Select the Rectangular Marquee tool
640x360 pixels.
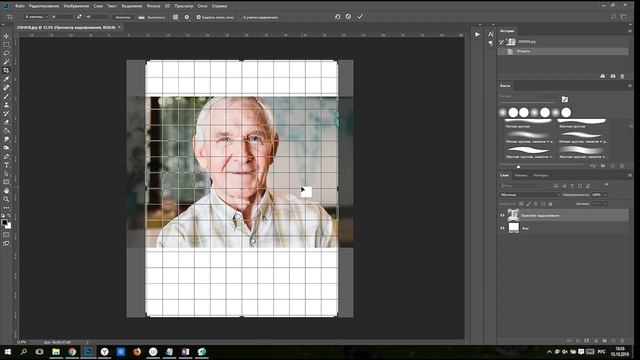(6, 44)
